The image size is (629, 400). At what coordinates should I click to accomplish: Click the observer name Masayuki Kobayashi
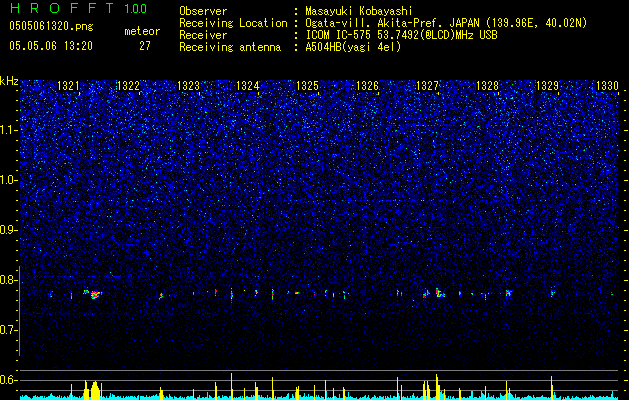point(359,11)
